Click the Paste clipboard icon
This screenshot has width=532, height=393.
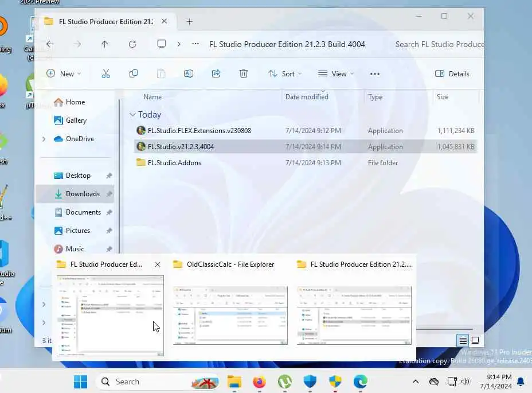coord(161,73)
